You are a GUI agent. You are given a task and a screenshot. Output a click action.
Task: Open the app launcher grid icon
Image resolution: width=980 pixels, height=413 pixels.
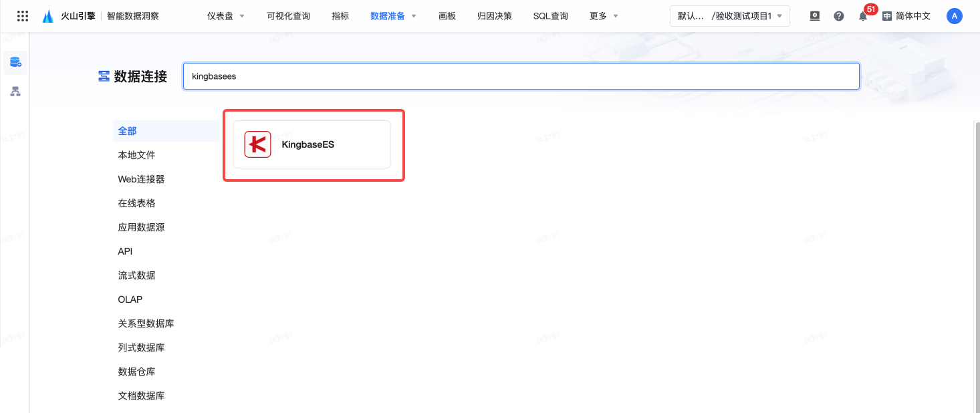coord(23,16)
